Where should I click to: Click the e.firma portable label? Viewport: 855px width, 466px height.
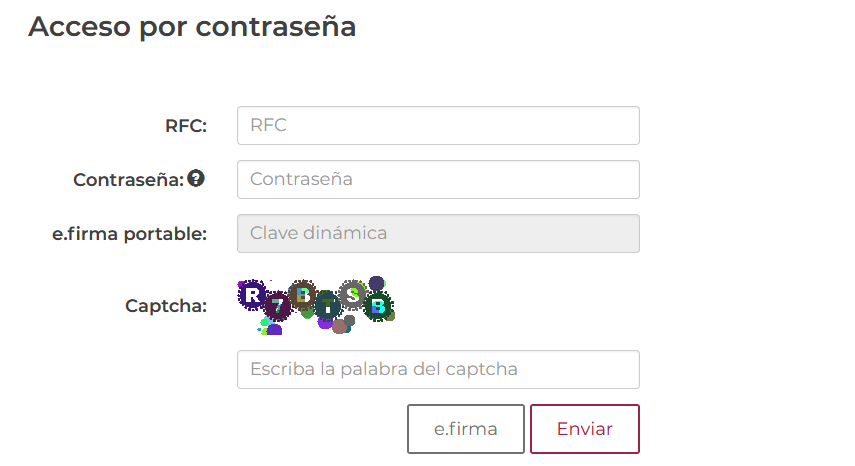pos(129,234)
